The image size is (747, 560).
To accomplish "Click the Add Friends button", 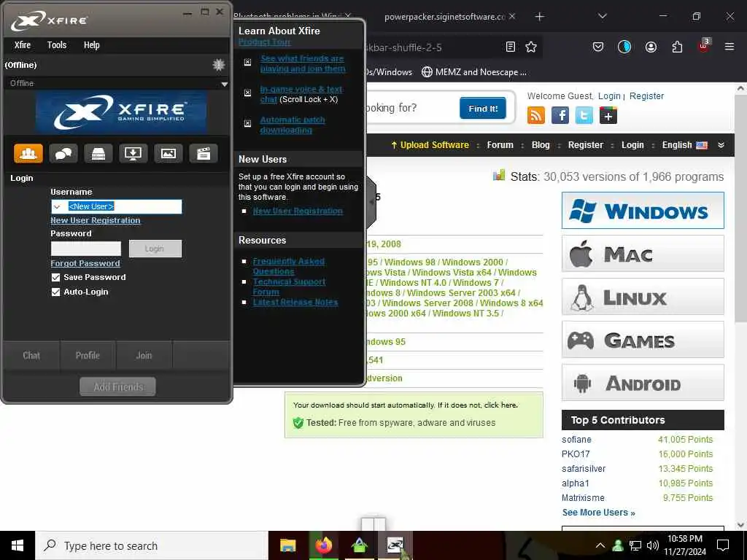I will tap(117, 386).
